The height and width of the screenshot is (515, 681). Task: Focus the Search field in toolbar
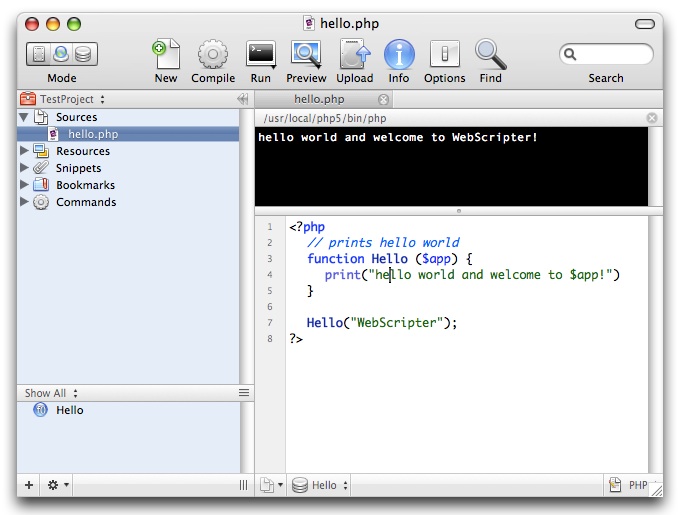606,54
